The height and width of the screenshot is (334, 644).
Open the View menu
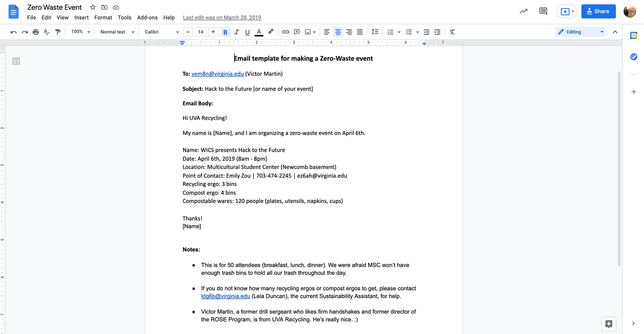63,17
